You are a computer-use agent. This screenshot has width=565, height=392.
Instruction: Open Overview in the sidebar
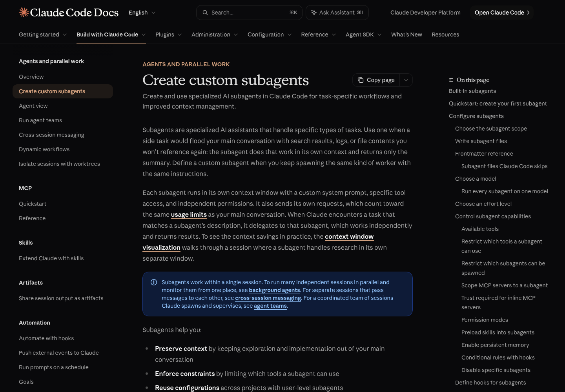pyautogui.click(x=63, y=77)
